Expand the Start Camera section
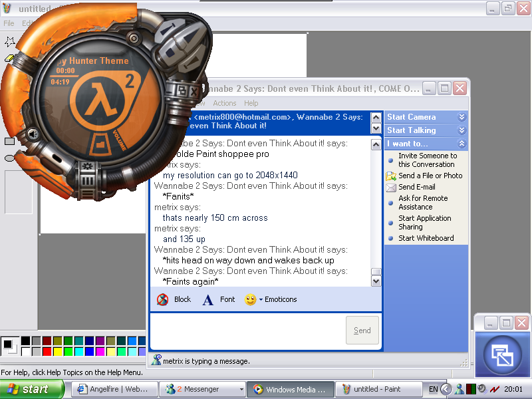The width and height of the screenshot is (532, 399). (x=462, y=117)
